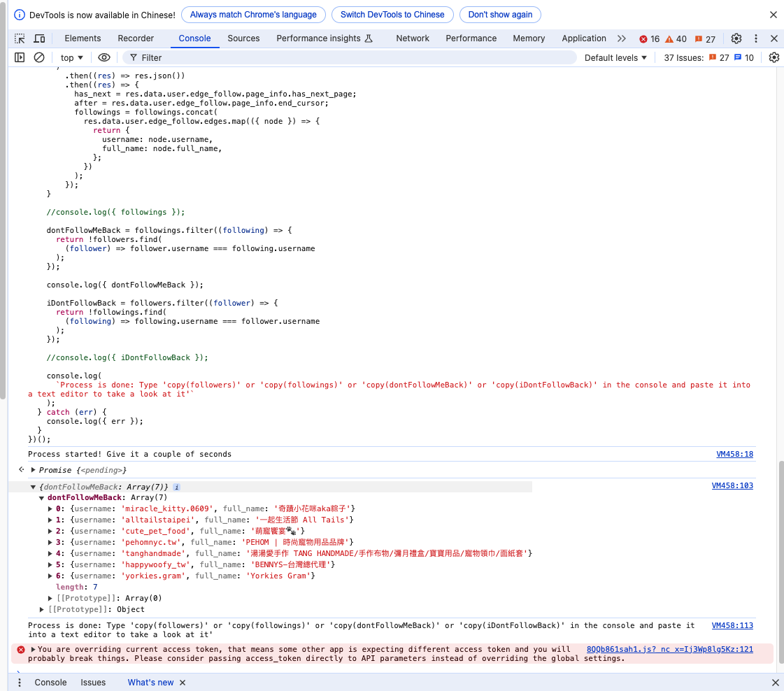Collapse the dontFollowMeBack array tree
Image resolution: width=784 pixels, height=691 pixels.
tap(42, 497)
